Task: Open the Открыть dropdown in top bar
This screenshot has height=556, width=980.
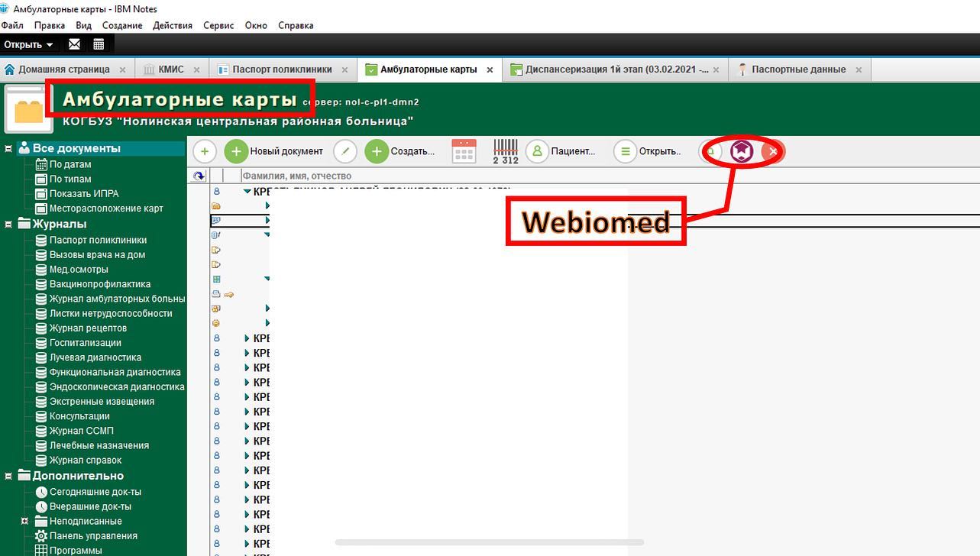Action: point(28,44)
